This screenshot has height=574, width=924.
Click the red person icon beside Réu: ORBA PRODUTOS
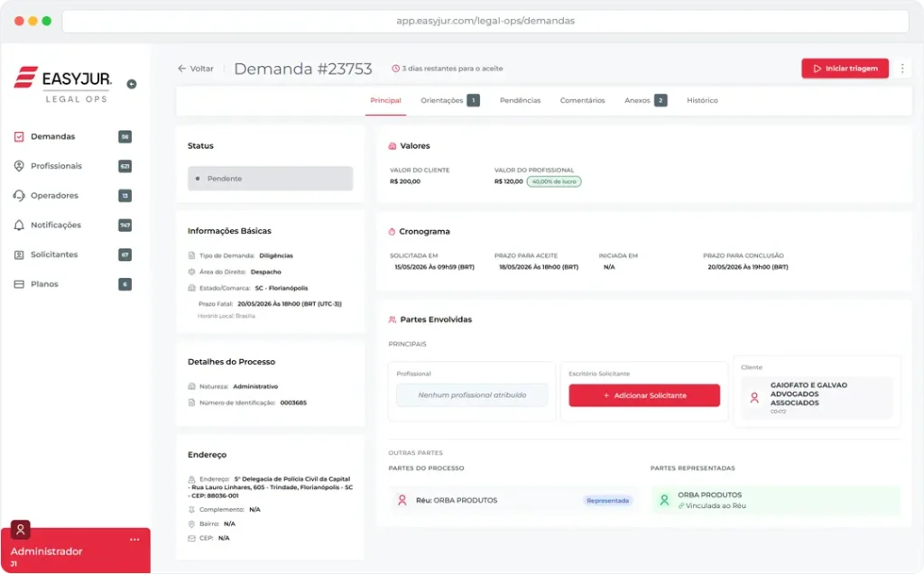click(402, 500)
